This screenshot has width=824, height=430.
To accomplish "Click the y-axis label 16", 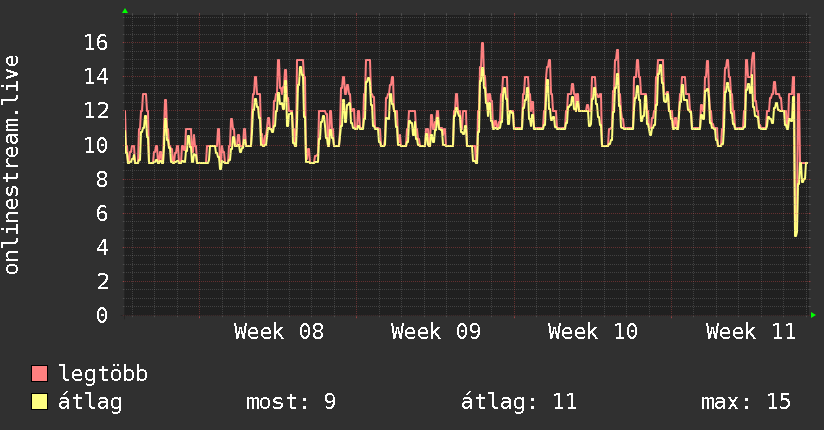I will (96, 43).
